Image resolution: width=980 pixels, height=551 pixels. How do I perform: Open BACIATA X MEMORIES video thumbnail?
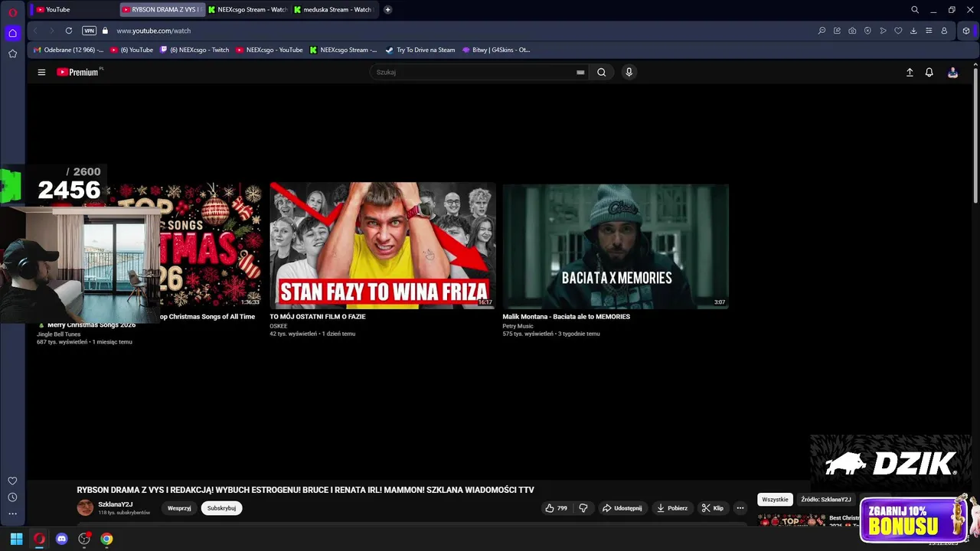tap(616, 245)
